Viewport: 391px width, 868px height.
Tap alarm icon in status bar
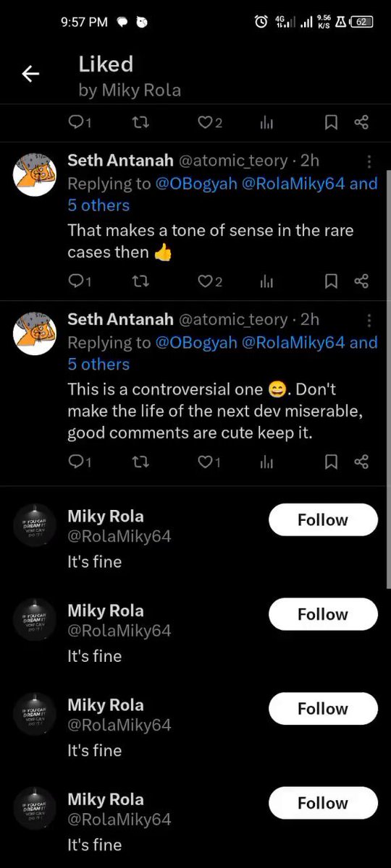(261, 22)
